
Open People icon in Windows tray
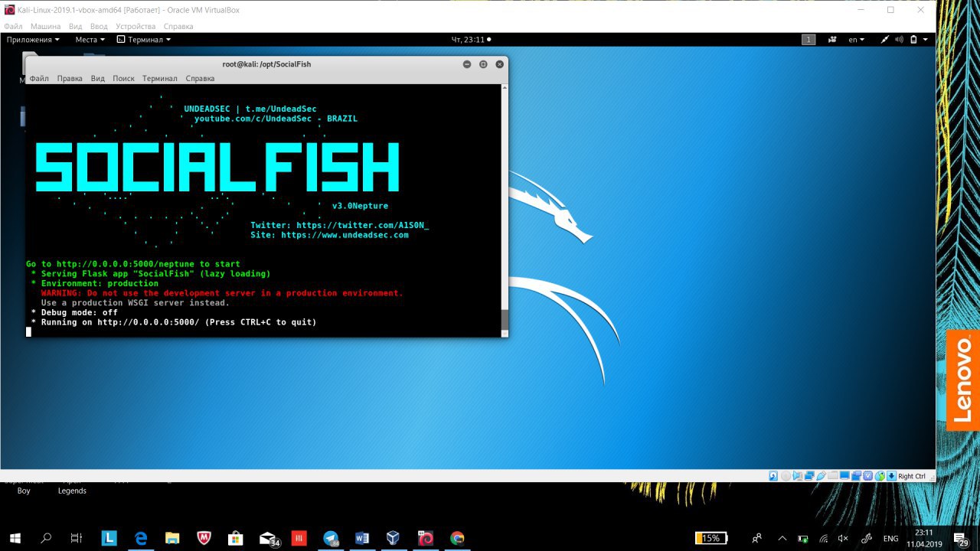tap(757, 538)
